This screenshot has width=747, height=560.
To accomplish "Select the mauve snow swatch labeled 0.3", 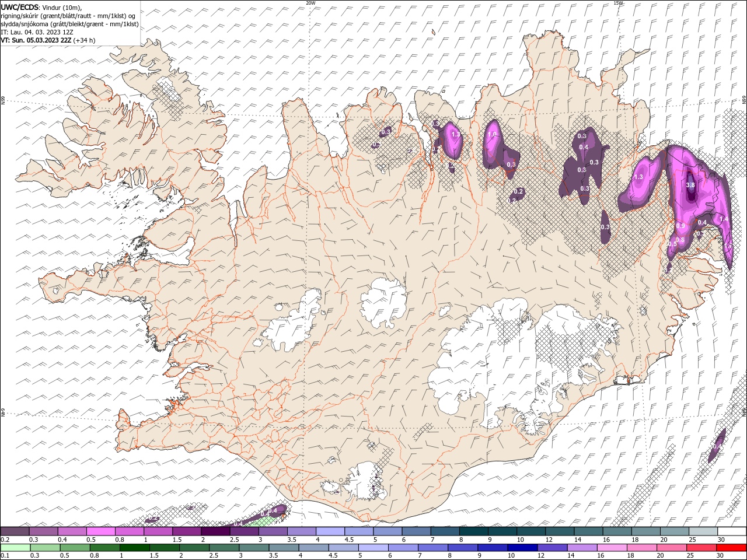I will (44, 531).
